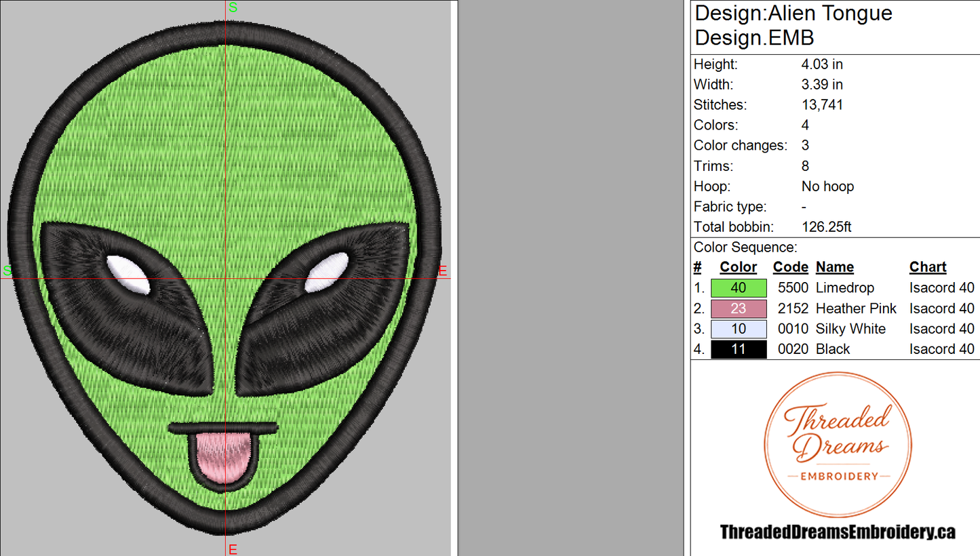Click the Color changes value 3
980x556 pixels.
click(805, 146)
